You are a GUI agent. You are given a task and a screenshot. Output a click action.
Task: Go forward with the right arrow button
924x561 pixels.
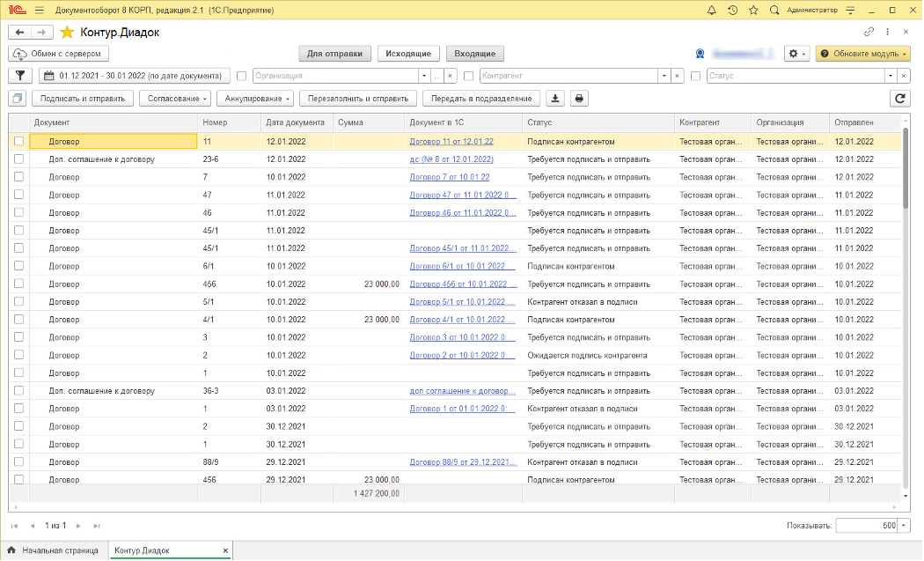click(41, 32)
